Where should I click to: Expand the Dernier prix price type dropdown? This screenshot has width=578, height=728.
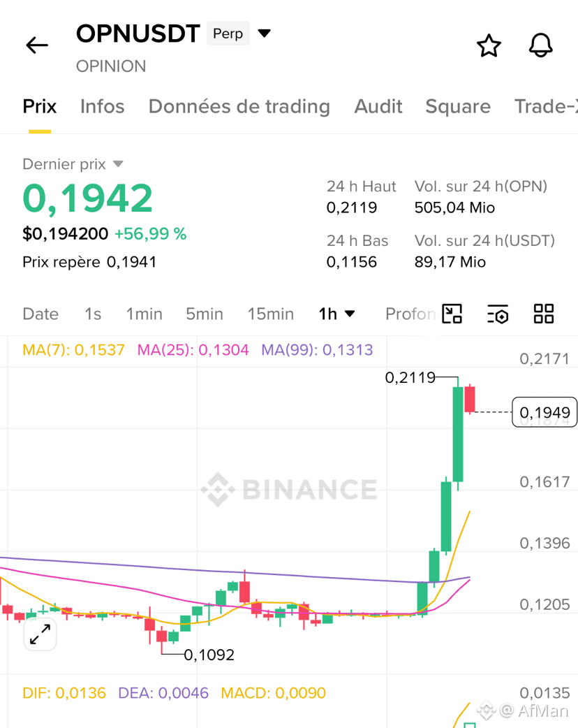[x=118, y=164]
